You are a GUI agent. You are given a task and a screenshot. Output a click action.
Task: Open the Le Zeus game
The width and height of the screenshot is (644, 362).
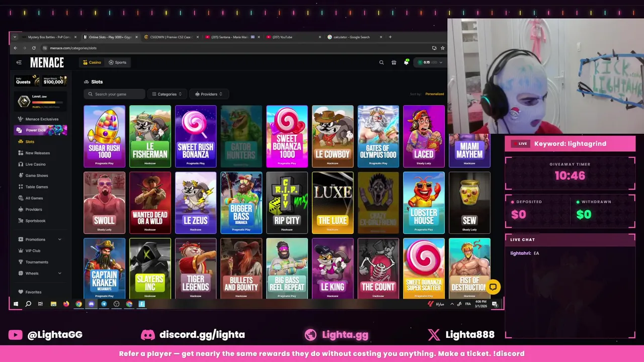click(x=196, y=203)
